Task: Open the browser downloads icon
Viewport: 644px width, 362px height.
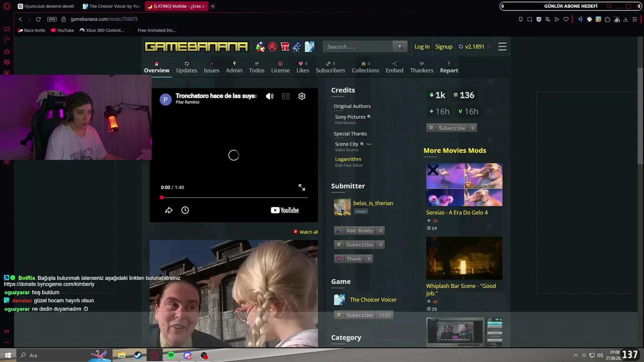Action: point(625,19)
